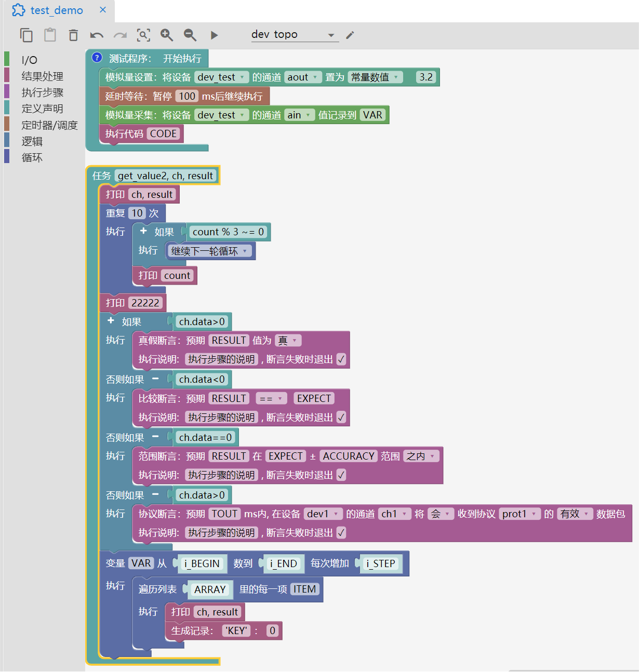Run the program with the play icon
This screenshot has width=640, height=672.
coord(214,35)
